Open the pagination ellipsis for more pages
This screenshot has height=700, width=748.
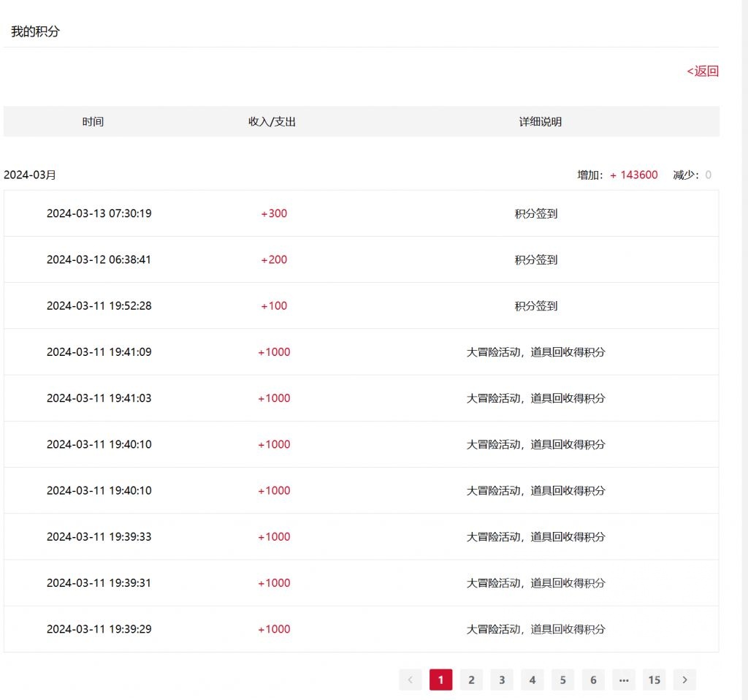[x=624, y=680]
